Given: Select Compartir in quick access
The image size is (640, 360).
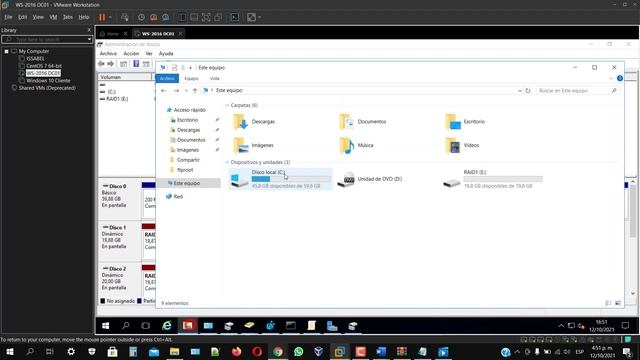Looking at the screenshot, I should 188,160.
